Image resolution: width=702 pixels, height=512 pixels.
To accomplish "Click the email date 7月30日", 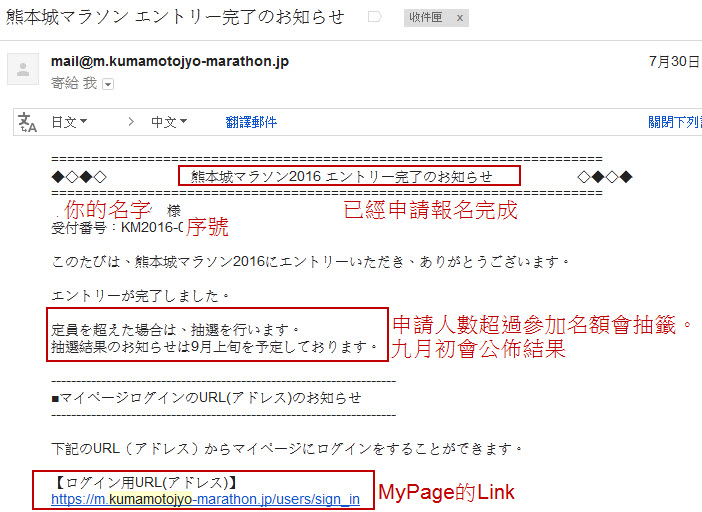I will click(x=674, y=61).
